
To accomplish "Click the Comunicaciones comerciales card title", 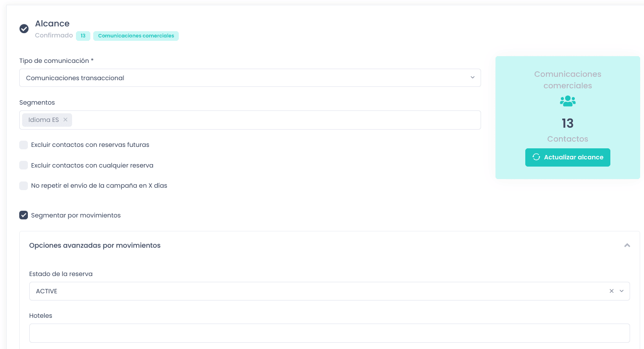I will pyautogui.click(x=568, y=80).
